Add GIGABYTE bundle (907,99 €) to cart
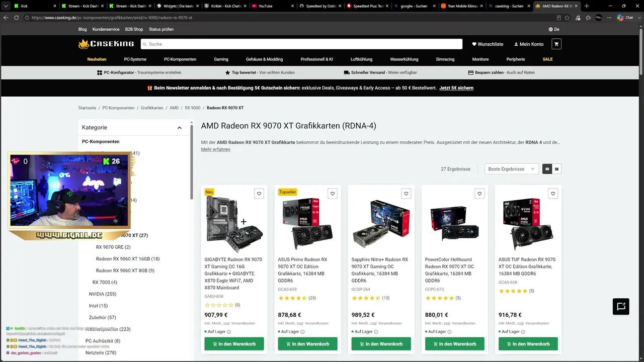Image resolution: width=644 pixels, height=362 pixels. click(x=234, y=344)
